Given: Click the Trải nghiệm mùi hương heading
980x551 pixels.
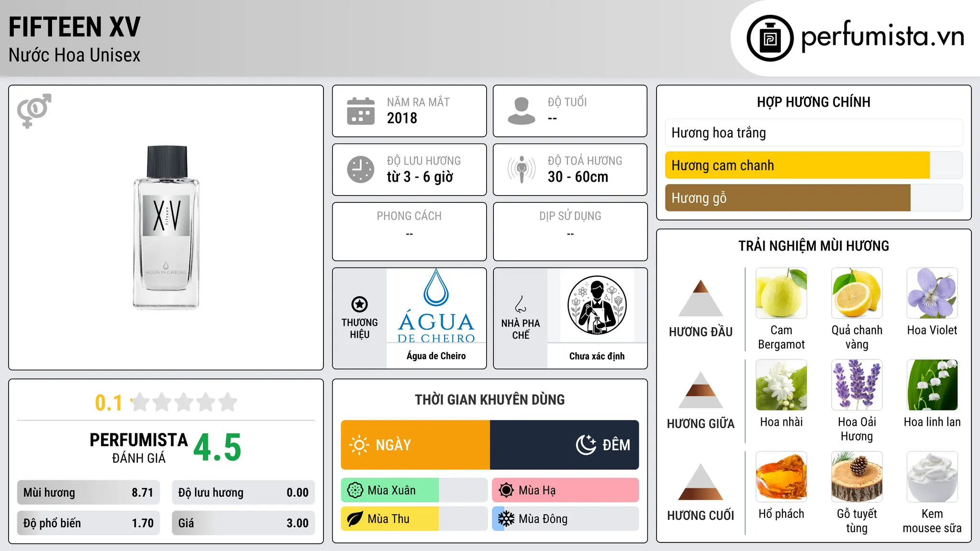Looking at the screenshot, I should [x=813, y=246].
